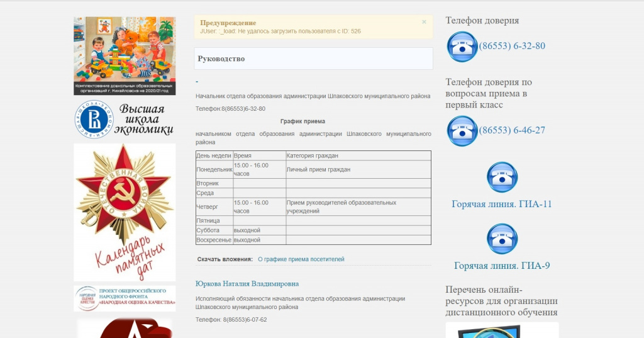
Task: Click the Личный прием граждан cell
Action: tap(358, 169)
